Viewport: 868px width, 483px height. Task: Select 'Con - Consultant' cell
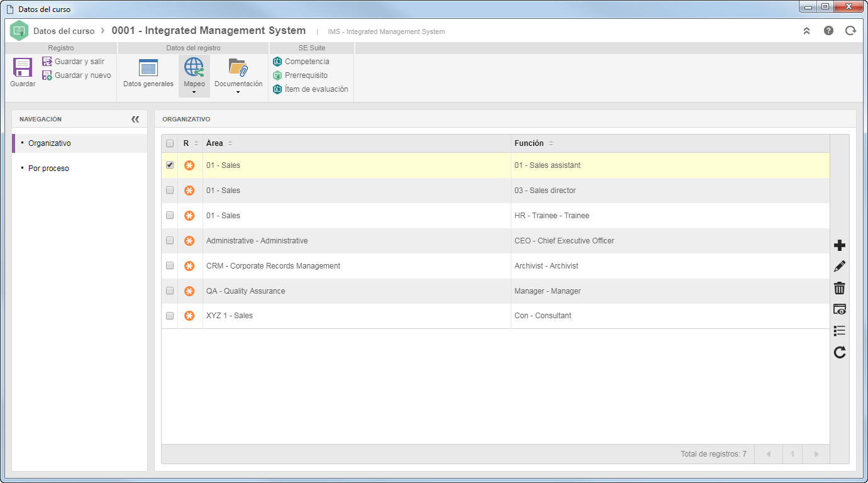coord(670,316)
